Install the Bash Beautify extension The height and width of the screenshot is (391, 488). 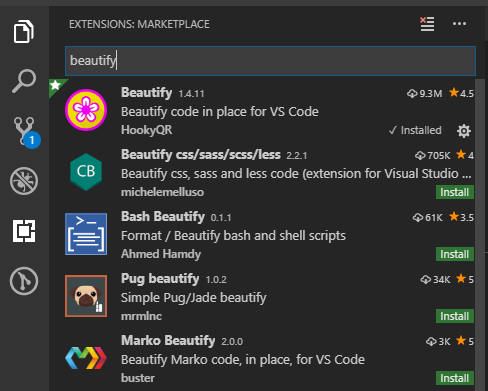tap(455, 254)
